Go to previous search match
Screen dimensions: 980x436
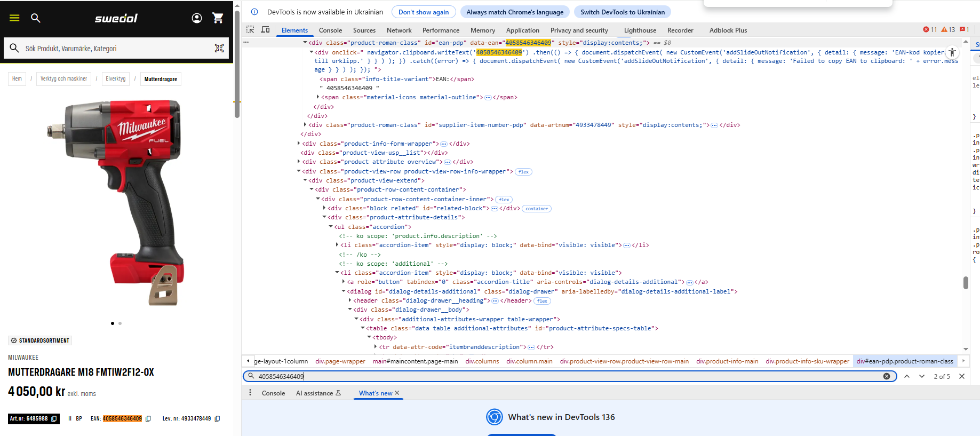pos(907,376)
